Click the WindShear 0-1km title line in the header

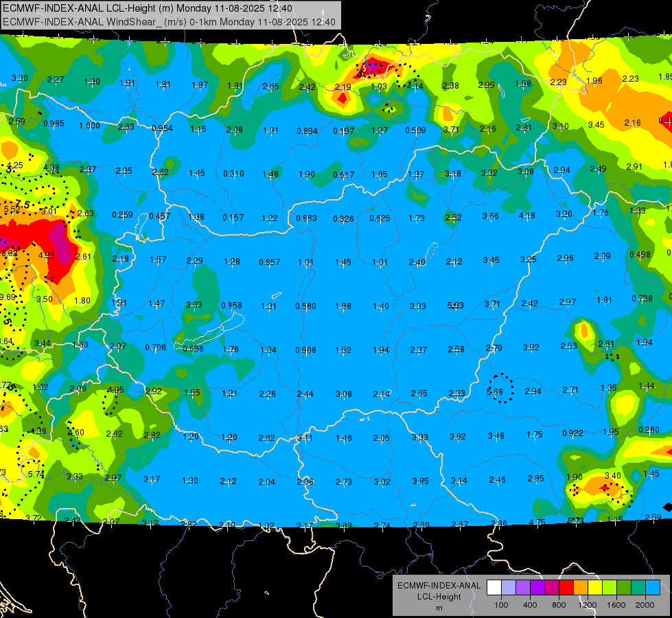169,22
